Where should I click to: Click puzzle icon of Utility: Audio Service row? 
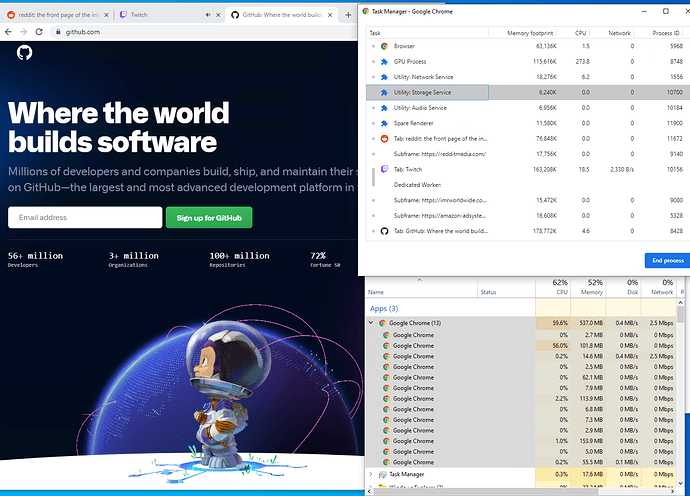click(x=384, y=108)
